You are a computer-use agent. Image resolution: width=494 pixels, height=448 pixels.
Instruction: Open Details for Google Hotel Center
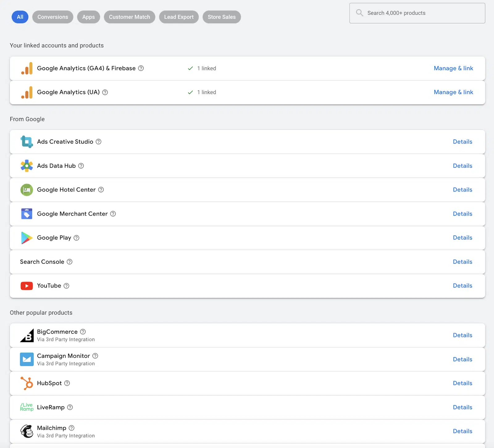click(463, 190)
